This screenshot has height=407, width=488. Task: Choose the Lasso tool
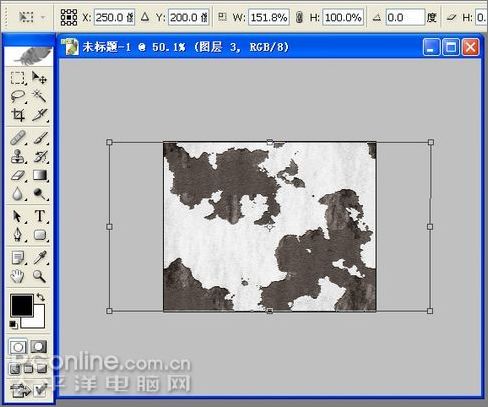(18, 97)
